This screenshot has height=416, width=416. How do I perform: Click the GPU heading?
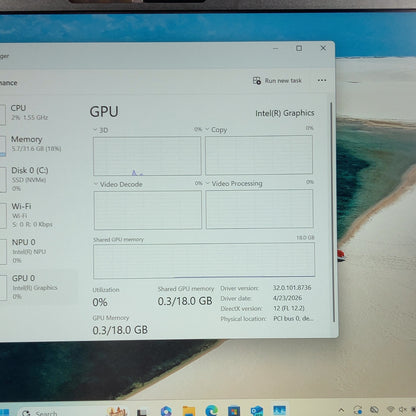coord(104,112)
